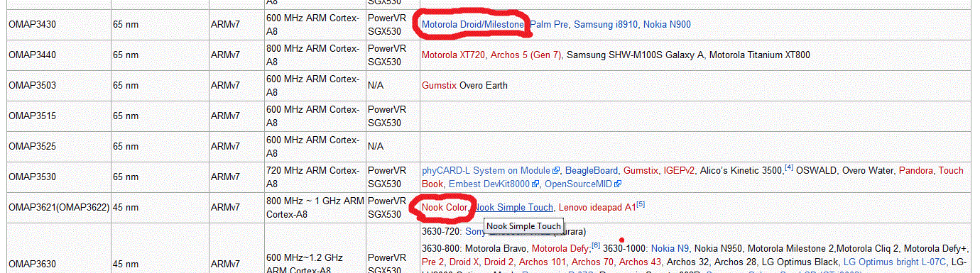This screenshot has height=273, width=980.
Task: Visit the Nokia N900 link
Action: coord(667,25)
